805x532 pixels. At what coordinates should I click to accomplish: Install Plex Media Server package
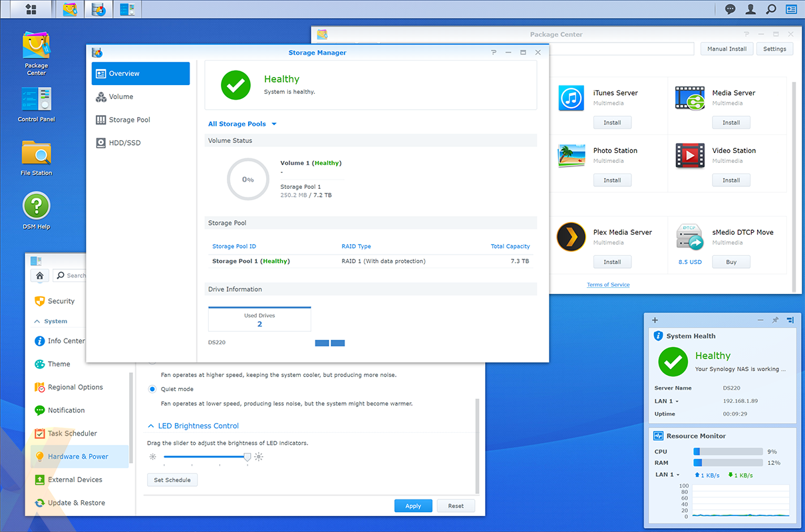(612, 262)
